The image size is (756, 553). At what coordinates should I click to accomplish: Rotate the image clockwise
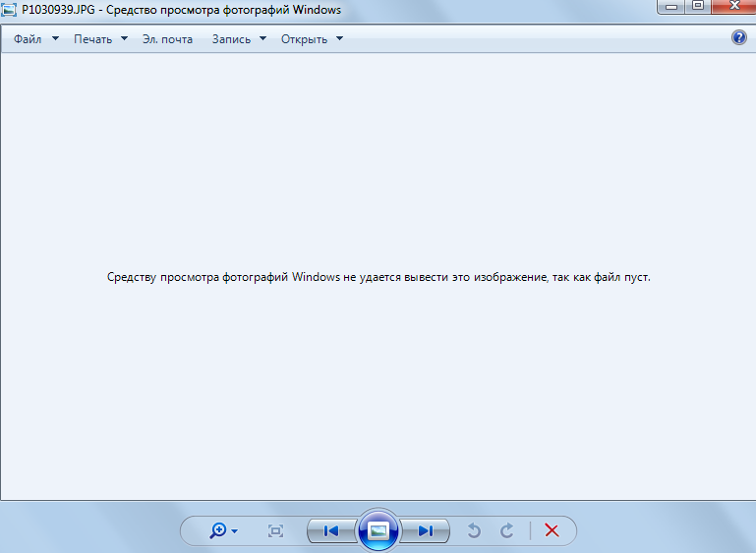[x=506, y=530]
